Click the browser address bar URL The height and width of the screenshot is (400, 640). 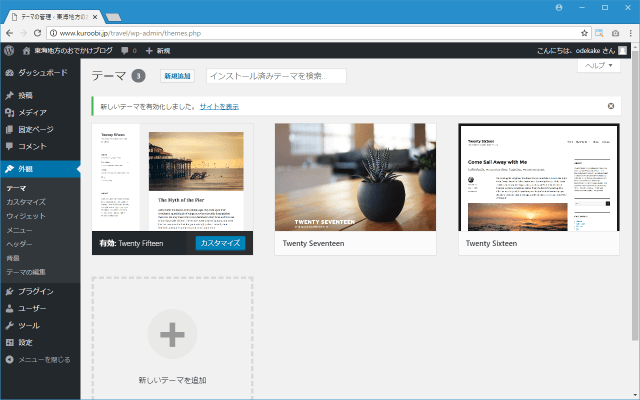pyautogui.click(x=130, y=33)
